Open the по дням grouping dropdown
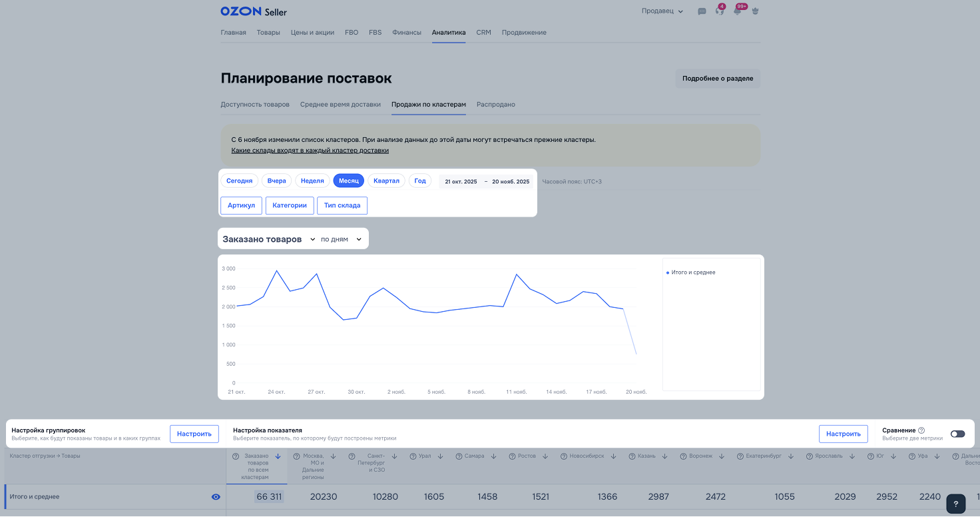 pyautogui.click(x=341, y=239)
